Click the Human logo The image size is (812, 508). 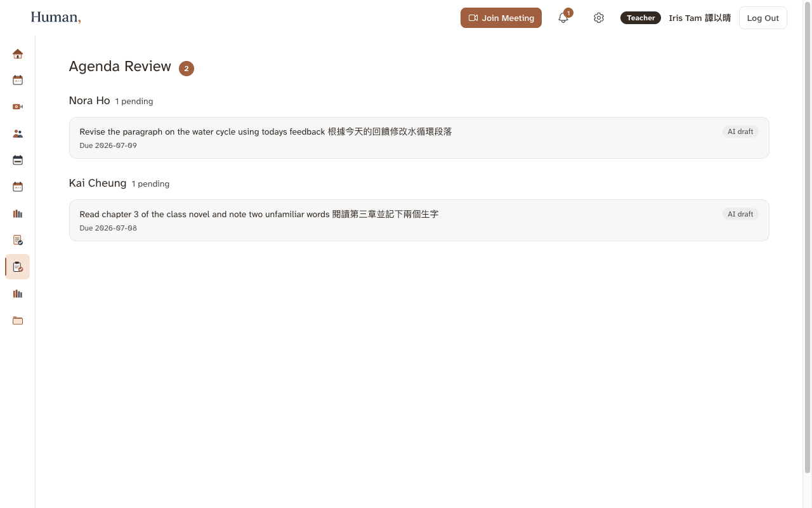[56, 18]
